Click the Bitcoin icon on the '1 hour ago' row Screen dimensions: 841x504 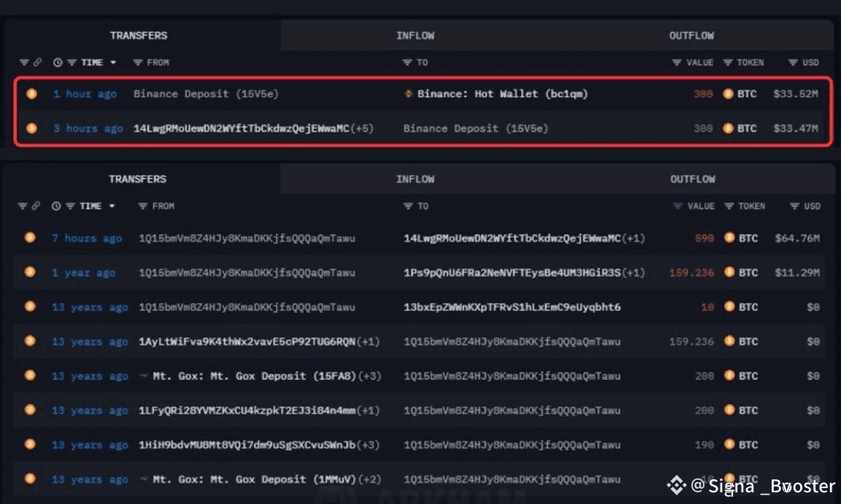31,94
